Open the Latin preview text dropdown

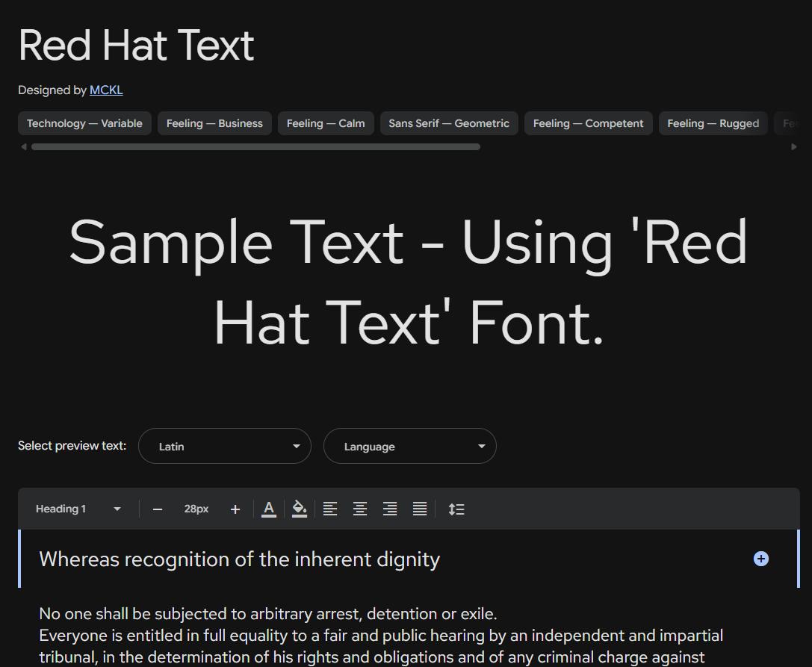point(225,446)
